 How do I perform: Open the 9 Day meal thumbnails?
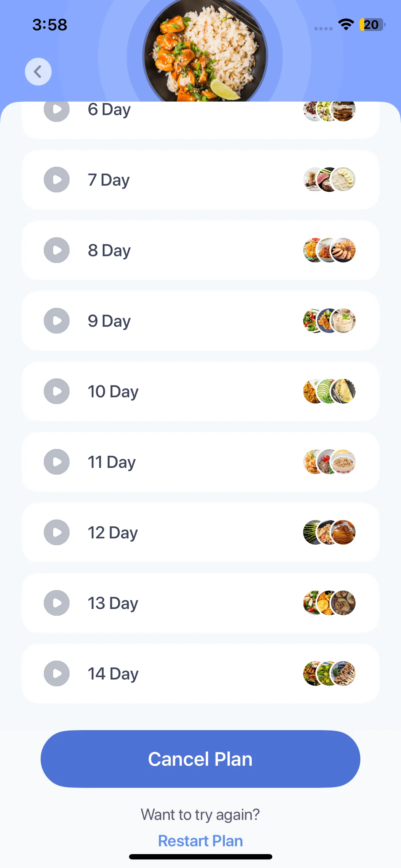(x=329, y=321)
